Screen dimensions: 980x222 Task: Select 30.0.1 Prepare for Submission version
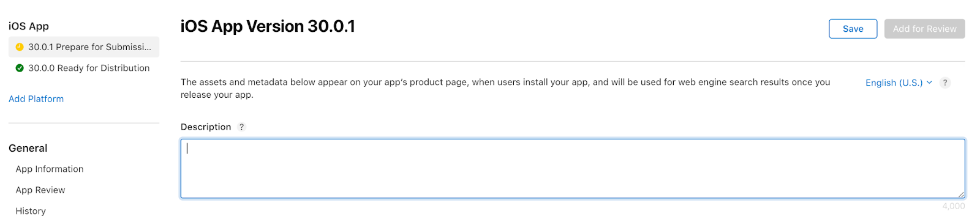84,47
